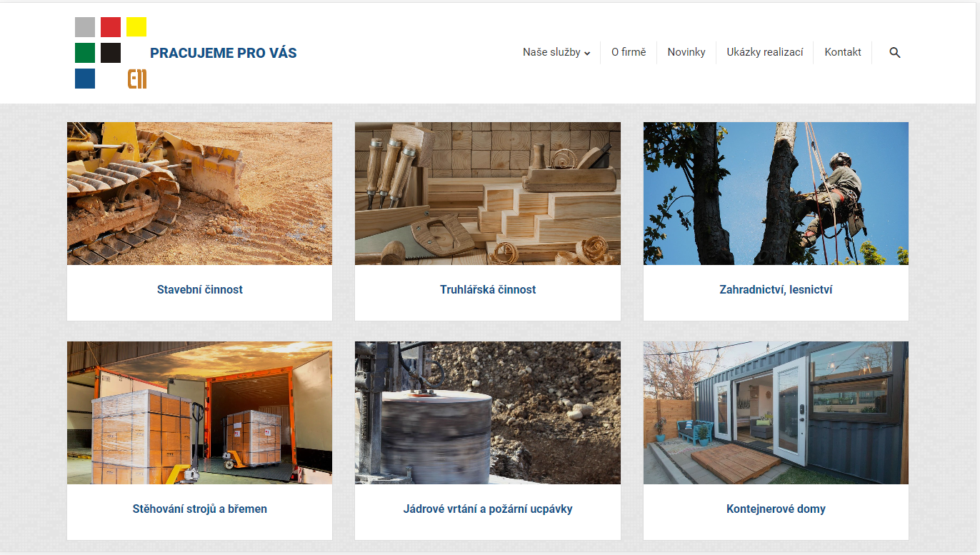
Task: Open the Zahradnictví, lesnictví link
Action: coord(776,290)
